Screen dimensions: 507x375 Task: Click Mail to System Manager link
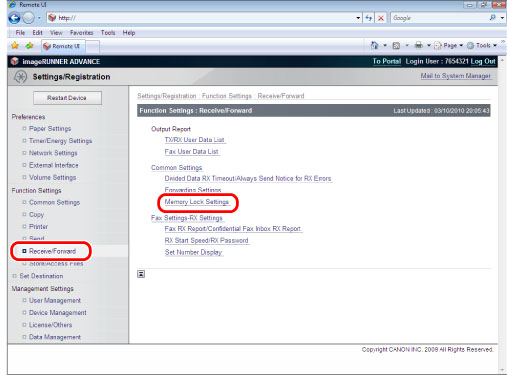[x=455, y=76]
